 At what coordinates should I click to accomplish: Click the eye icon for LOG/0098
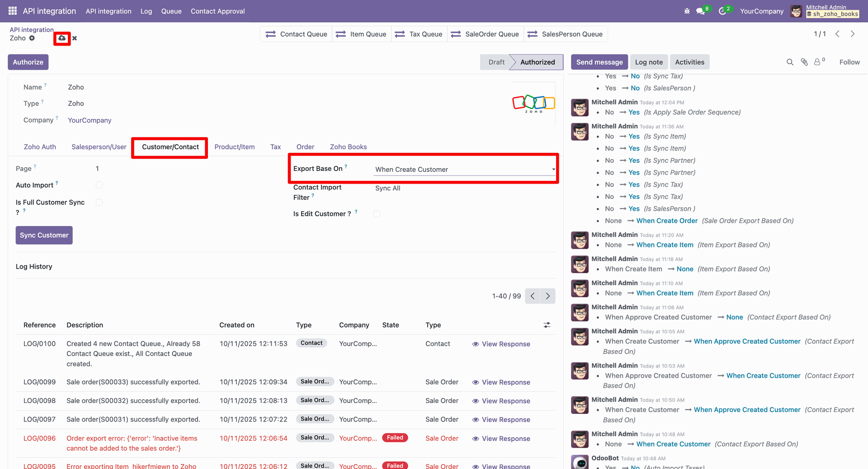tap(476, 401)
